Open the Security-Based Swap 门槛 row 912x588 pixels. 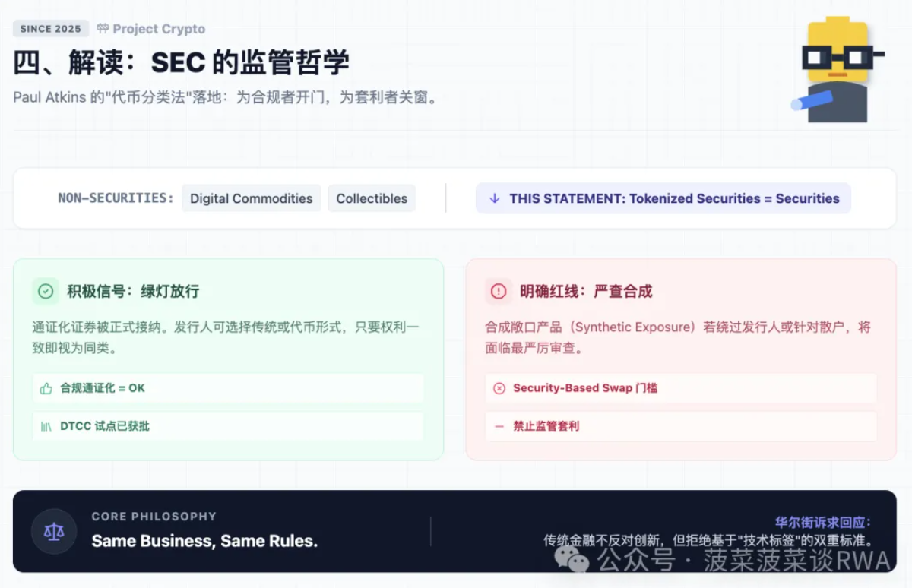pyautogui.click(x=681, y=388)
